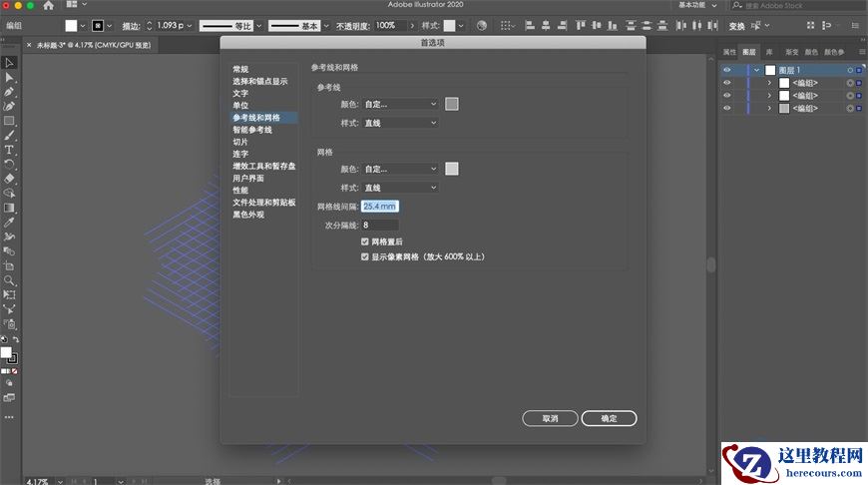Select the Curvature tool
Image resolution: width=868 pixels, height=485 pixels.
pyautogui.click(x=9, y=107)
